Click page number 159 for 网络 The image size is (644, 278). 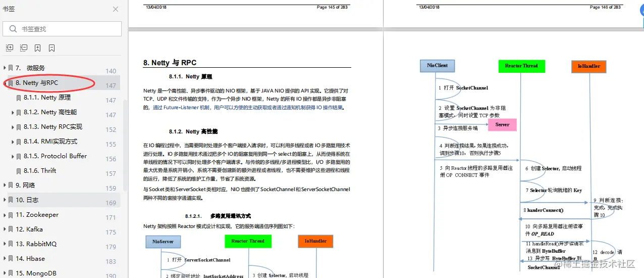pyautogui.click(x=111, y=189)
